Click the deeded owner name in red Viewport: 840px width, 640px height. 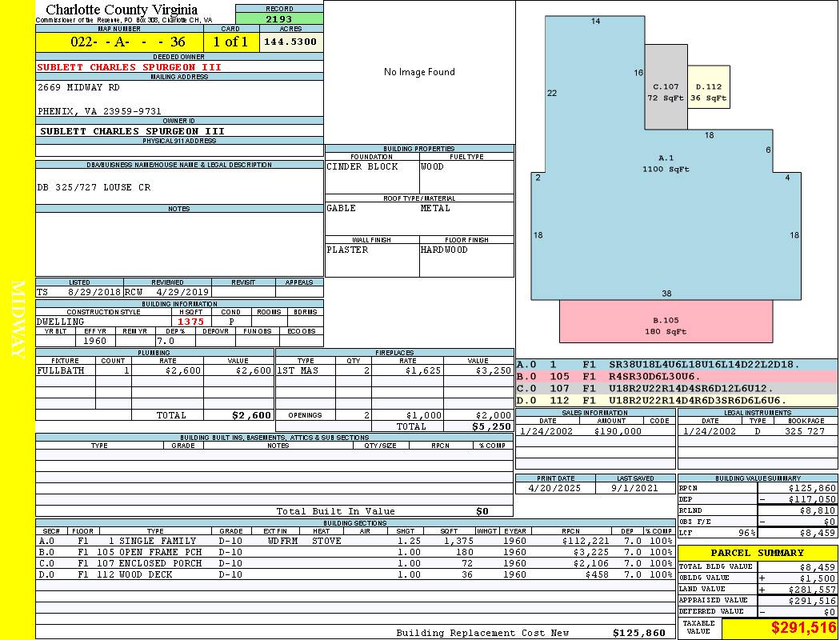[129, 67]
